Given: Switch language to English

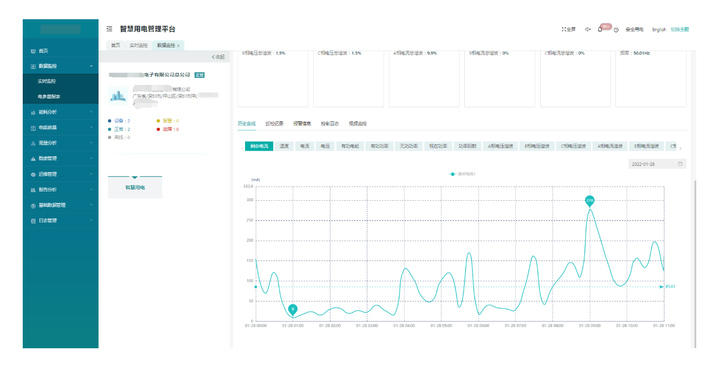Looking at the screenshot, I should click(659, 30).
